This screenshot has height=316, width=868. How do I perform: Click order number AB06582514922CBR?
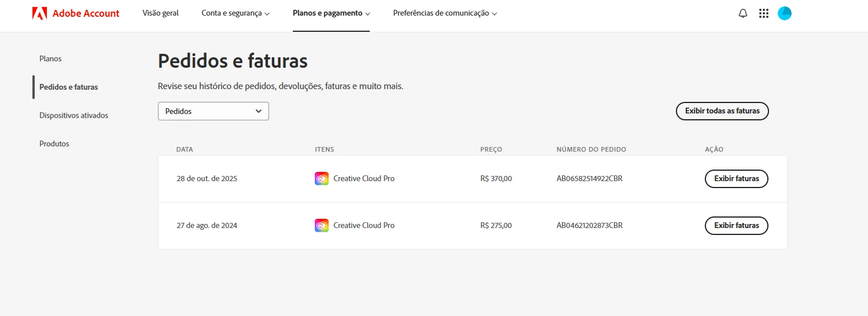(x=590, y=179)
